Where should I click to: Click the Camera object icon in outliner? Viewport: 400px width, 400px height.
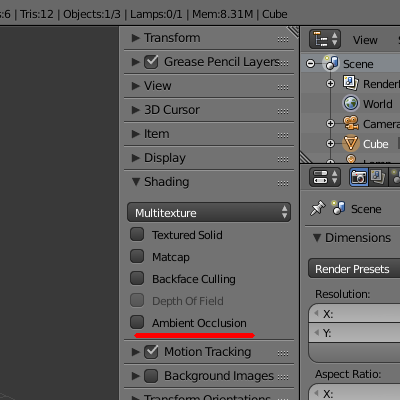(351, 123)
